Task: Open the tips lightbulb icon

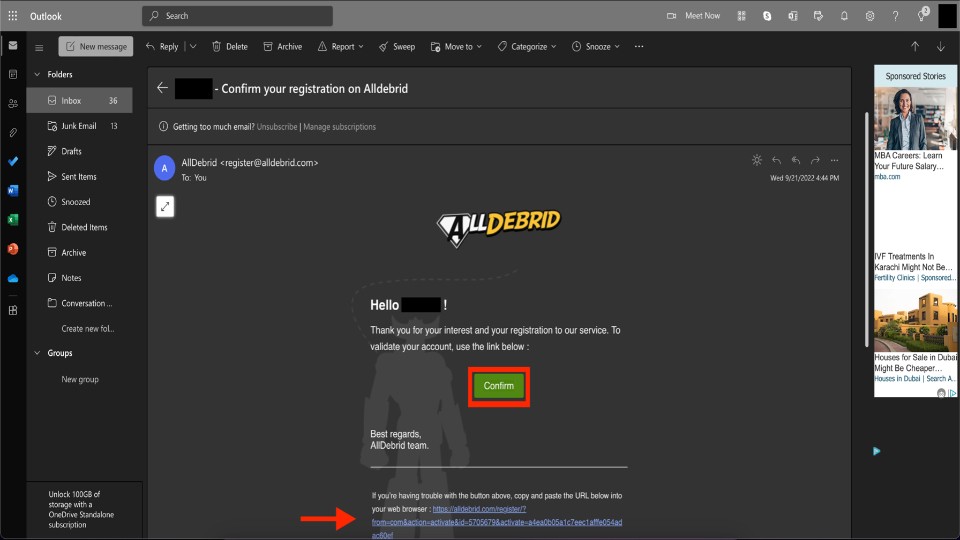Action: [x=921, y=15]
